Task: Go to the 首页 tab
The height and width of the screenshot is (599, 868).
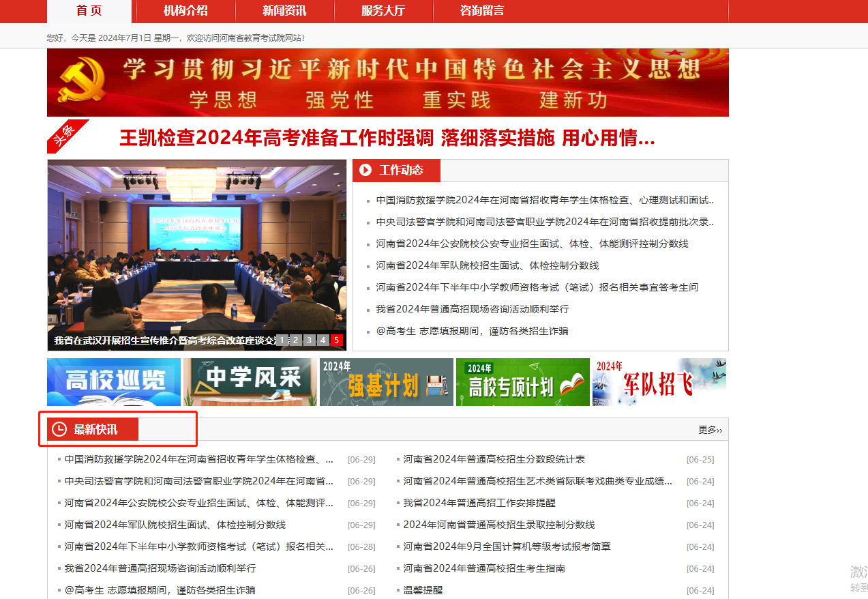Action: coord(89,10)
